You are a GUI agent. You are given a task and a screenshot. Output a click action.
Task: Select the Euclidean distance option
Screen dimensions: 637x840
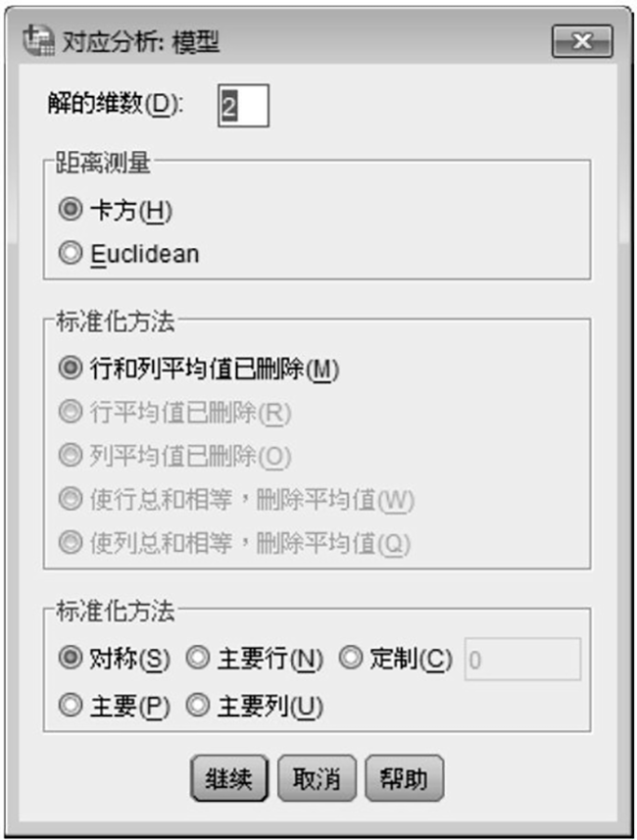(70, 254)
